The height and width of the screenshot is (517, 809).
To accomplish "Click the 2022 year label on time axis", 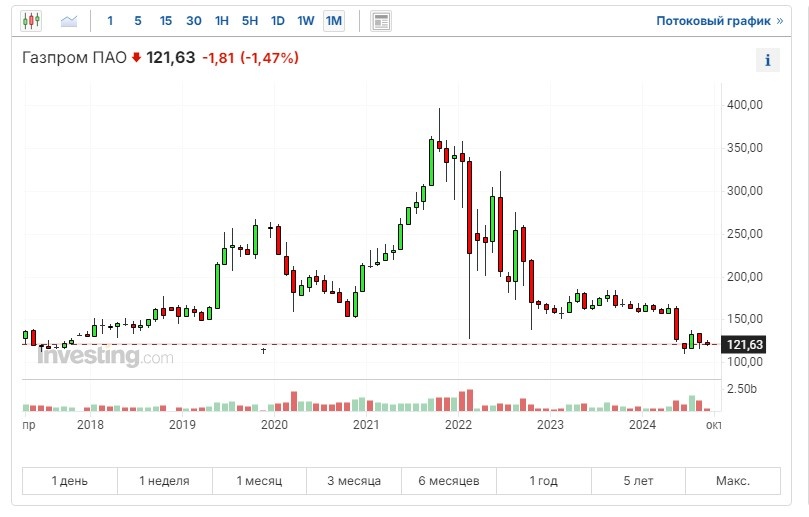I will tap(458, 425).
